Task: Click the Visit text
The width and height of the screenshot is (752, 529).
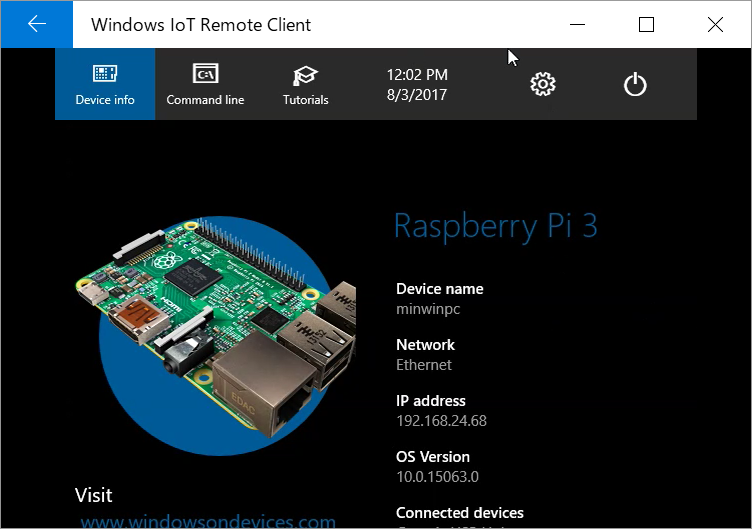Action: click(x=94, y=495)
